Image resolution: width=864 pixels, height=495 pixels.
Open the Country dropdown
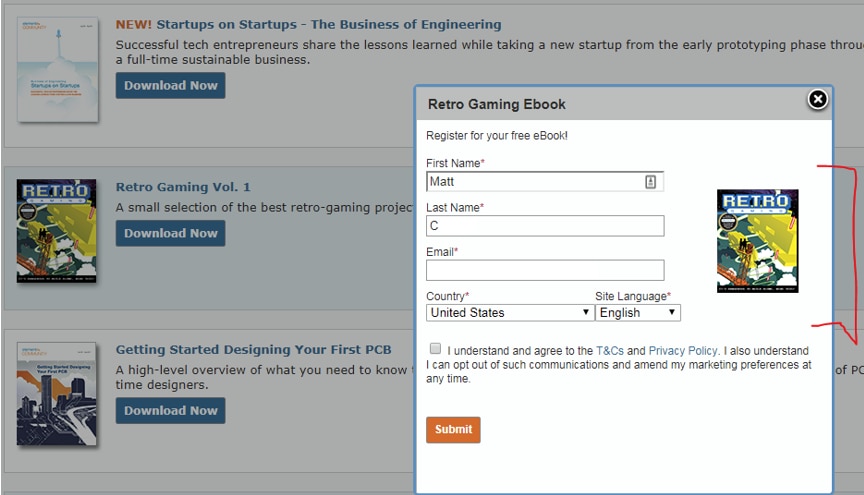(x=510, y=312)
